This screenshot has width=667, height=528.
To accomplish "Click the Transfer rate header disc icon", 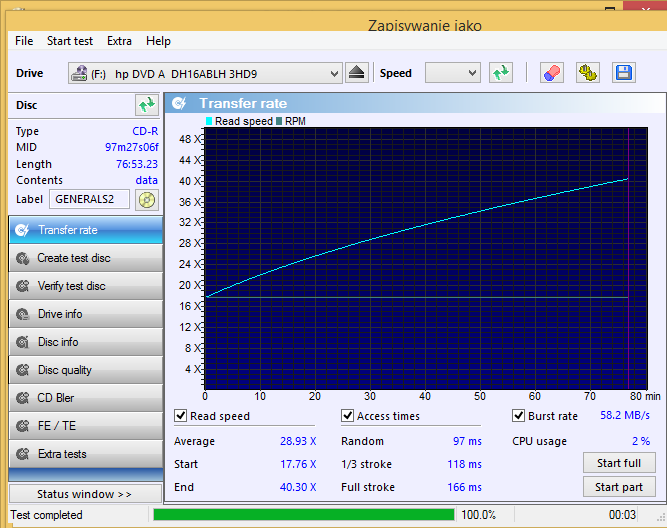I will point(179,103).
